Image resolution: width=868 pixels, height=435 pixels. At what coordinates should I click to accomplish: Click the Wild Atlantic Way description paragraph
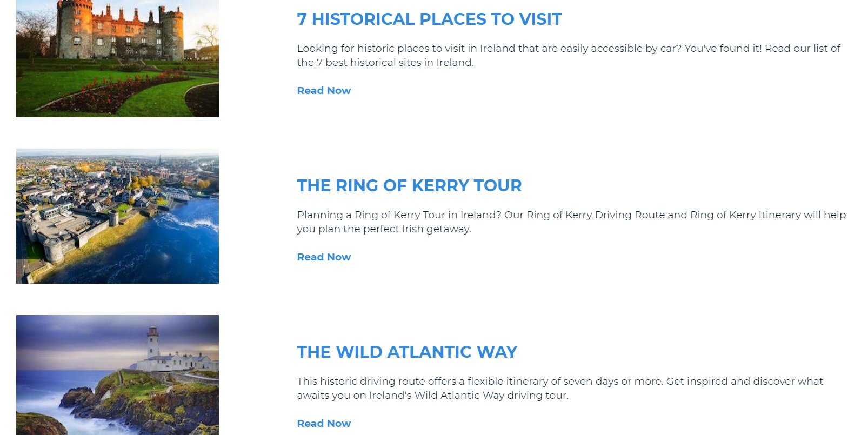click(x=559, y=388)
